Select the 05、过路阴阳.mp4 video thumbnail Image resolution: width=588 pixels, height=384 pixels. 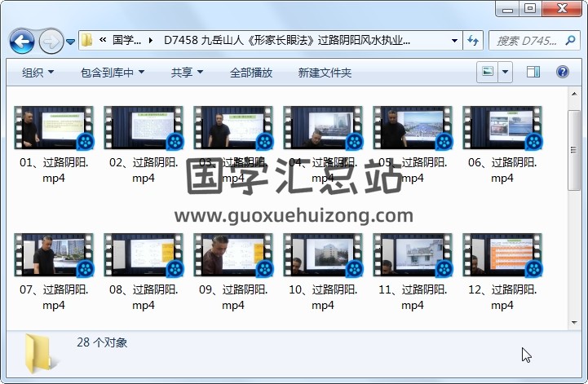(413, 127)
